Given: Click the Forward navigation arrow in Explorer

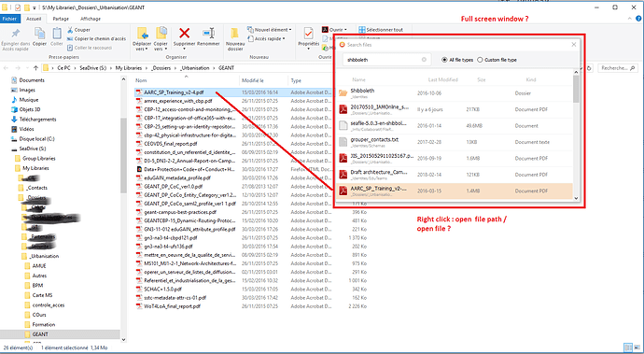Looking at the screenshot, I should (x=17, y=68).
